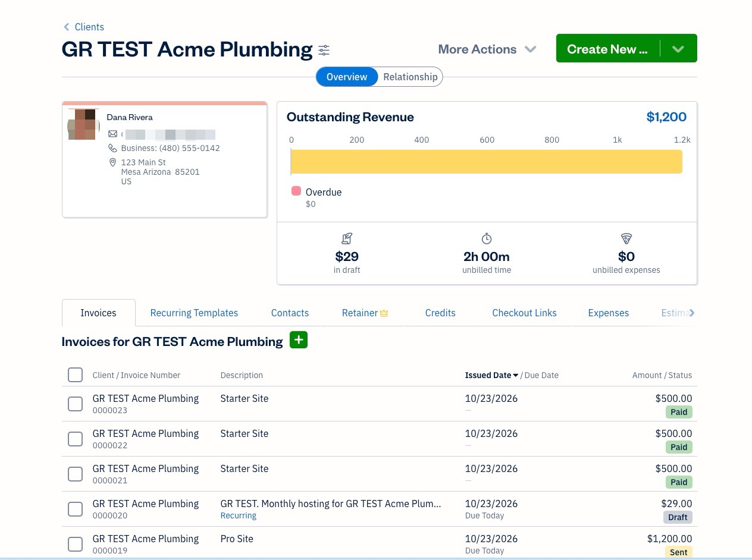
Task: Click the Retainer crown icon
Action: pyautogui.click(x=384, y=313)
